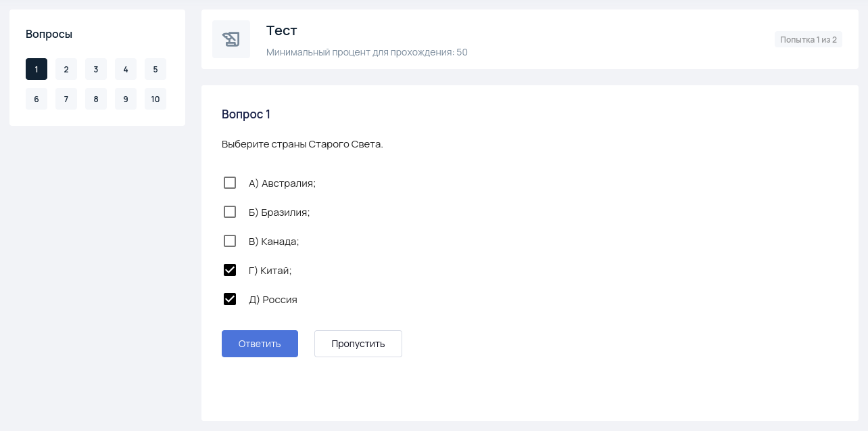The height and width of the screenshot is (431, 868).
Task: Go to question 9
Action: point(126,99)
